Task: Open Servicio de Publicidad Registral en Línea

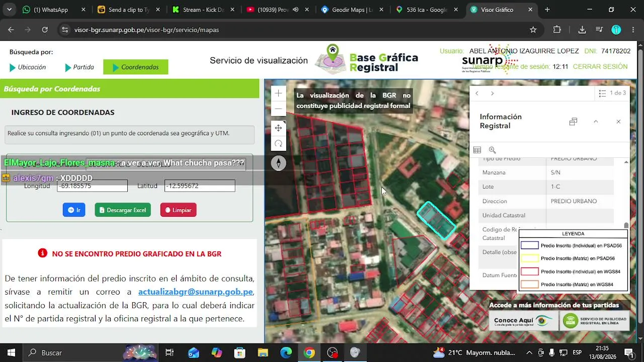Action: tap(595, 321)
